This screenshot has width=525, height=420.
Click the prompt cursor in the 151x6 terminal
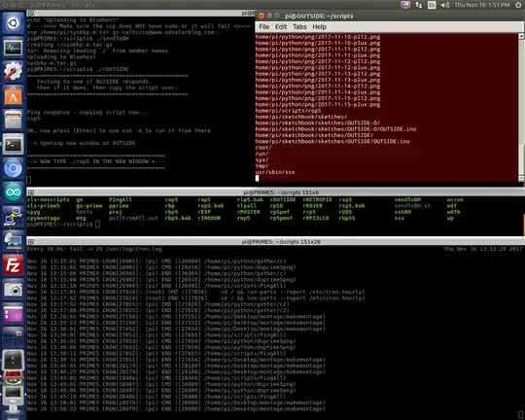(x=97, y=224)
